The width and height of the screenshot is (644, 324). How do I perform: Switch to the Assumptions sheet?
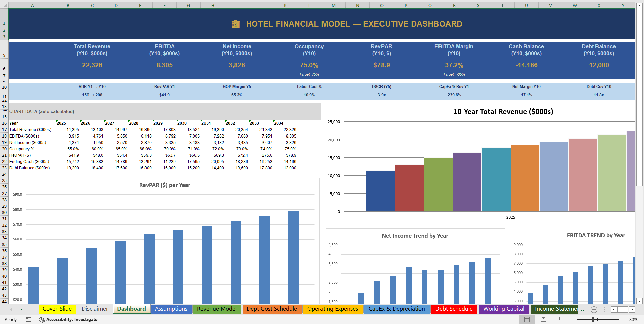[x=171, y=309]
